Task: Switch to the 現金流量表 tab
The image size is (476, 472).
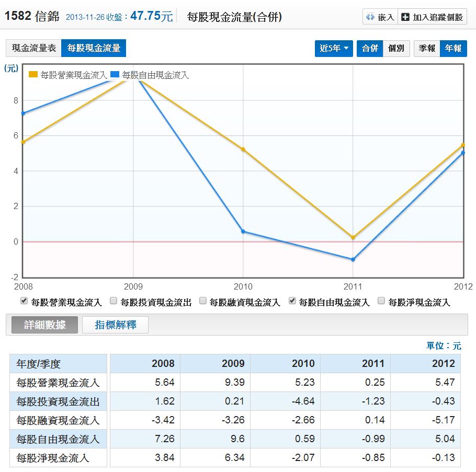Action: click(x=33, y=48)
